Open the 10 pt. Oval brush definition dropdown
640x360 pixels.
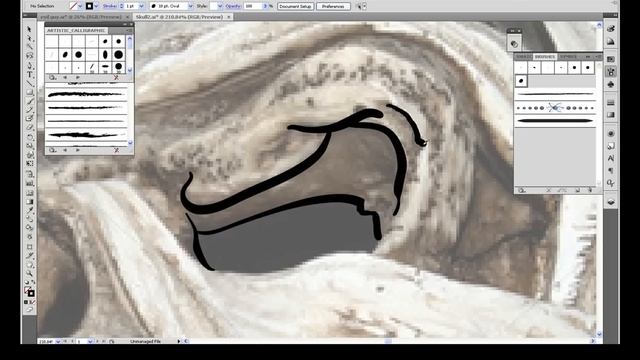(190, 6)
